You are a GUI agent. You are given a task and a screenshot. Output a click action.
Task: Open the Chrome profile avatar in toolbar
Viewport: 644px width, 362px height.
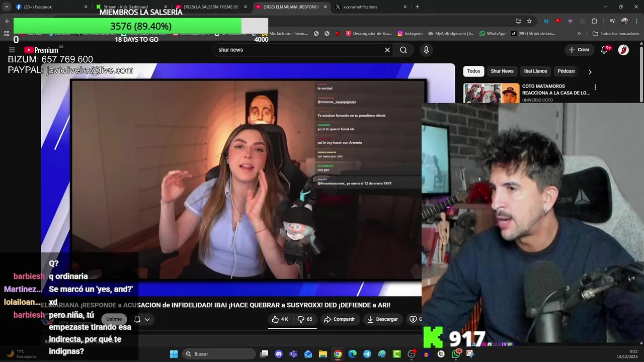[624, 21]
